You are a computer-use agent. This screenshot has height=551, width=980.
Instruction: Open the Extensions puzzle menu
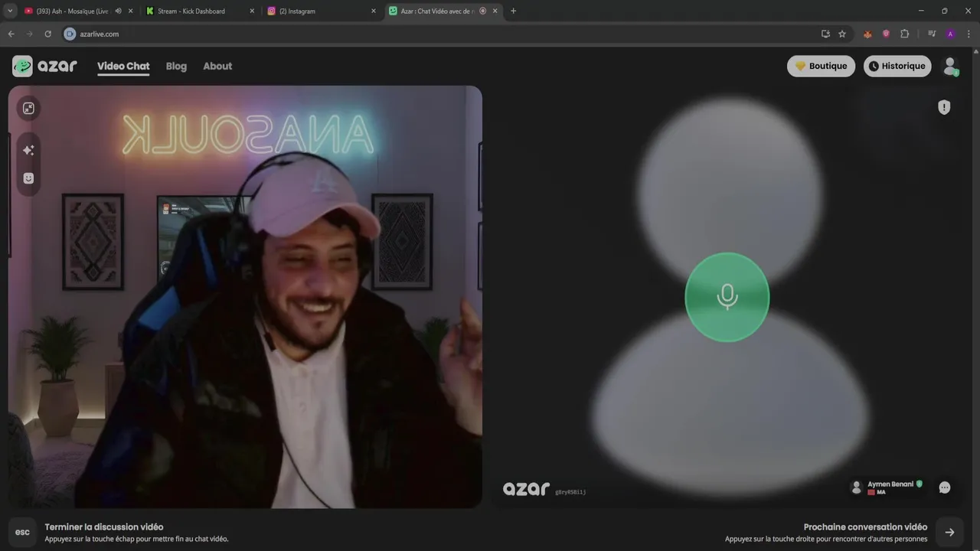tap(904, 34)
